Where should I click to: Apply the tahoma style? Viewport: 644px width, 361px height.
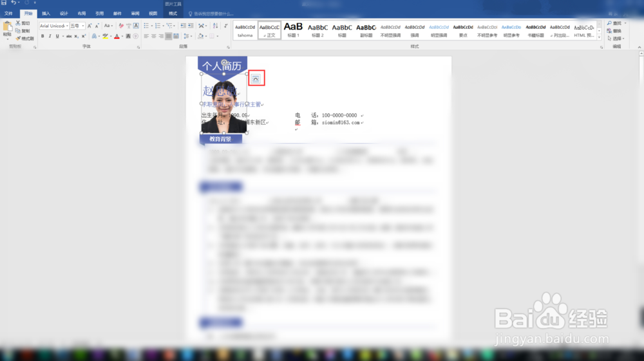click(x=245, y=30)
